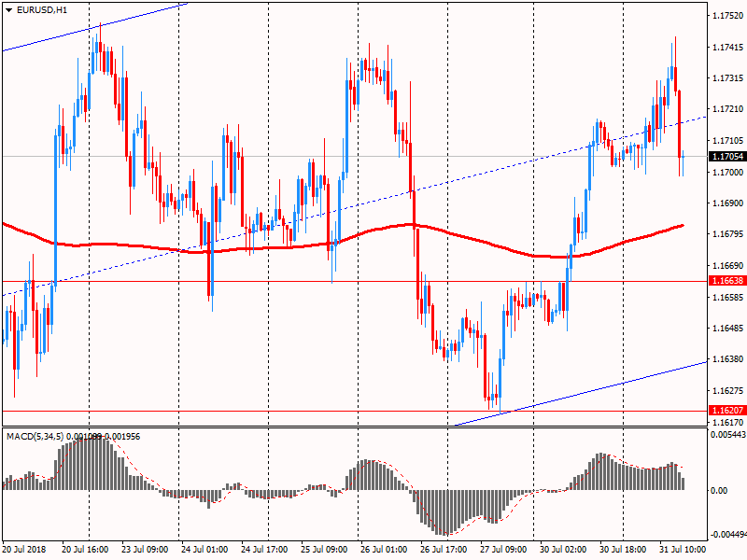This screenshot has height=560, width=747.
Task: Click the 1.16900 price scale value
Action: tap(727, 203)
